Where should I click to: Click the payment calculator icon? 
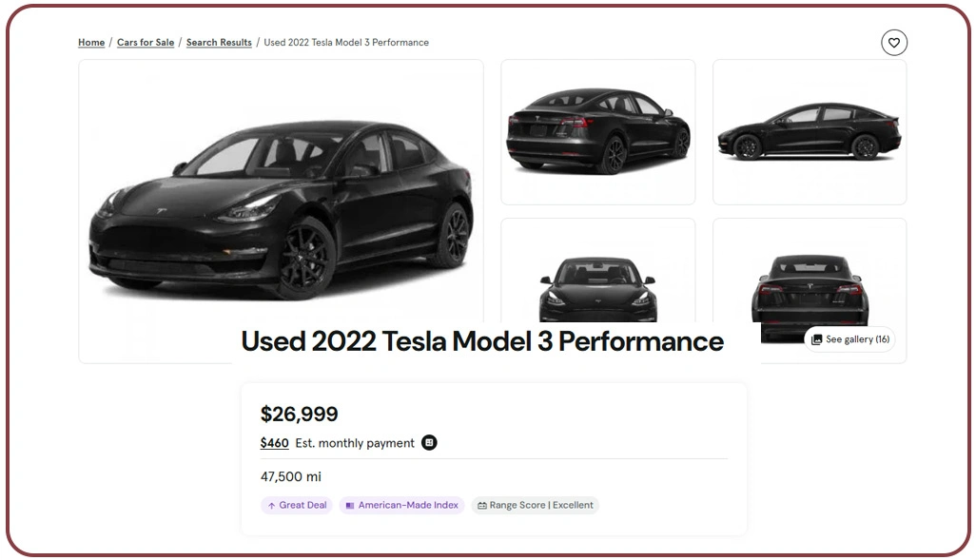pyautogui.click(x=429, y=443)
